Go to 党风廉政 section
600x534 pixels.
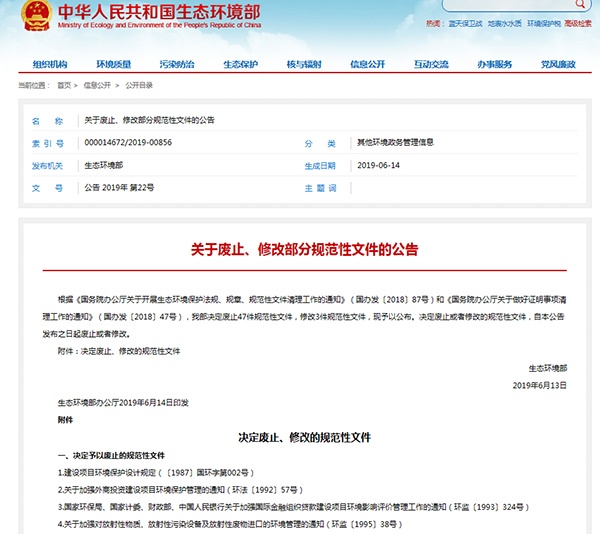tap(557, 65)
